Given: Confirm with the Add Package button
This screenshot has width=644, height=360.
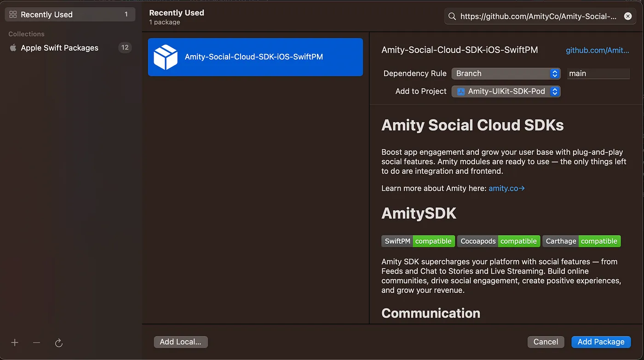Looking at the screenshot, I should (601, 342).
